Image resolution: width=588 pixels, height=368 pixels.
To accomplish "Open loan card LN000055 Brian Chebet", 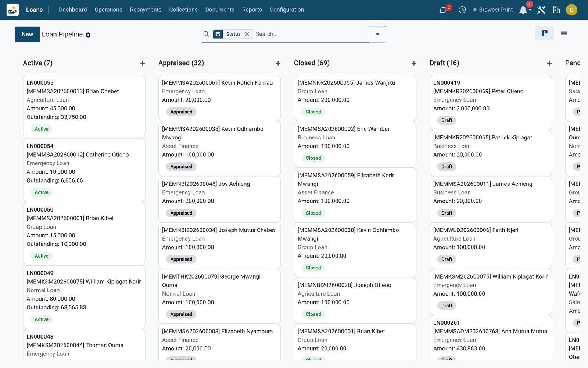I will coord(84,107).
